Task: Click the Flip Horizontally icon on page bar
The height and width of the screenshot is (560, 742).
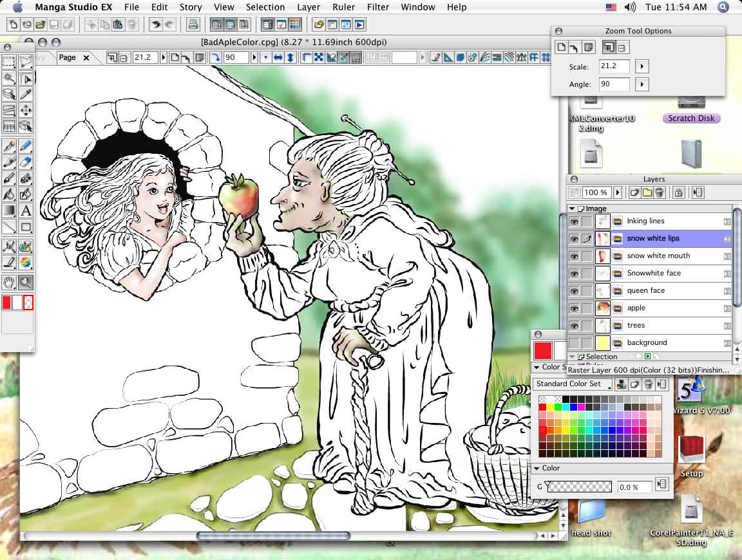Action: [278, 58]
